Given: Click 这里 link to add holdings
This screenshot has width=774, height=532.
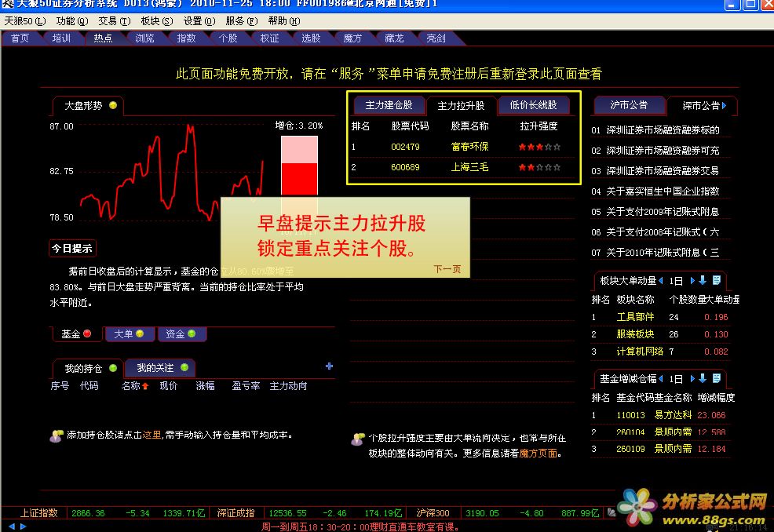Looking at the screenshot, I should tap(152, 435).
